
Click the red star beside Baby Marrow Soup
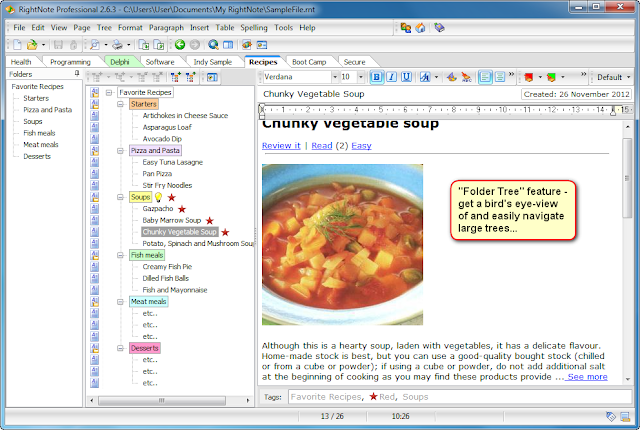point(210,221)
